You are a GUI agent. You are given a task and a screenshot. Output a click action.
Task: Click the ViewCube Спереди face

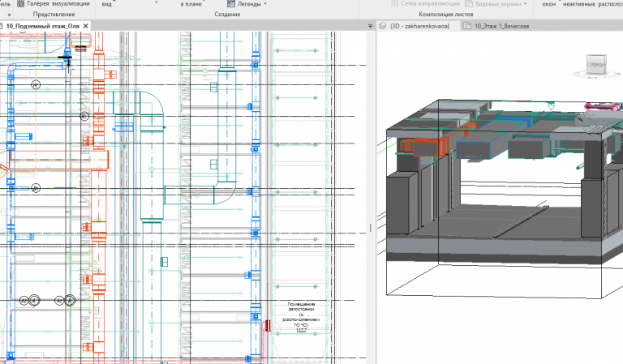[x=596, y=64]
